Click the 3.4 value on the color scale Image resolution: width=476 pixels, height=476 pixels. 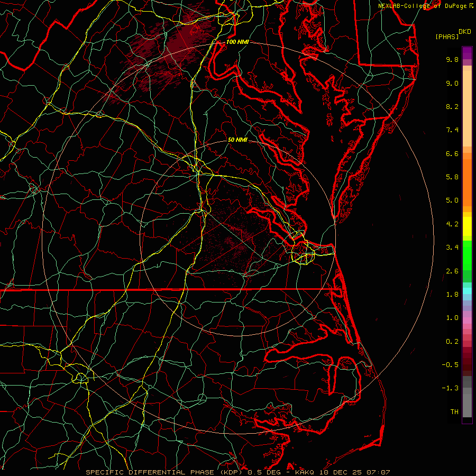pyautogui.click(x=452, y=248)
